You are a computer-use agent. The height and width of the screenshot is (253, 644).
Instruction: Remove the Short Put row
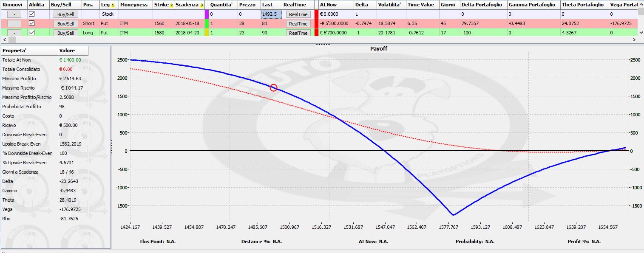14,24
